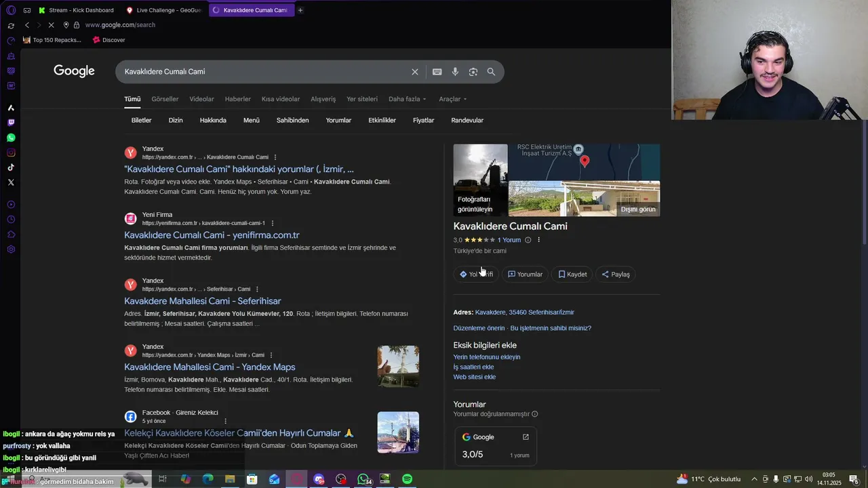The width and height of the screenshot is (868, 488).
Task: Click the Kaydet save button
Action: [572, 274]
